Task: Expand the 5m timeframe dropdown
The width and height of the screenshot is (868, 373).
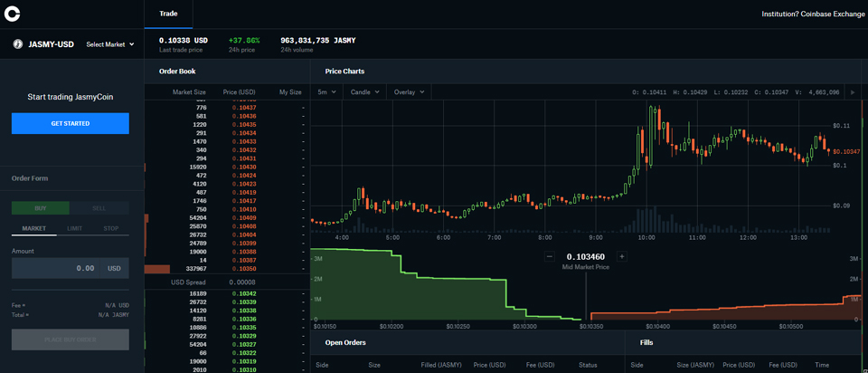Action: 326,92
